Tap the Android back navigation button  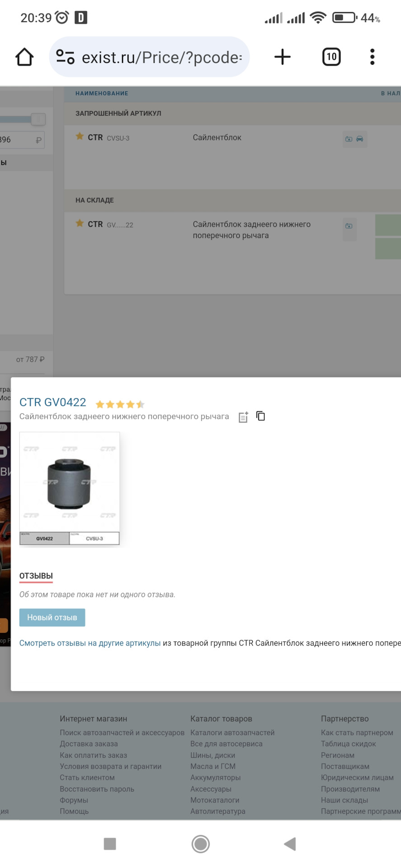[289, 844]
